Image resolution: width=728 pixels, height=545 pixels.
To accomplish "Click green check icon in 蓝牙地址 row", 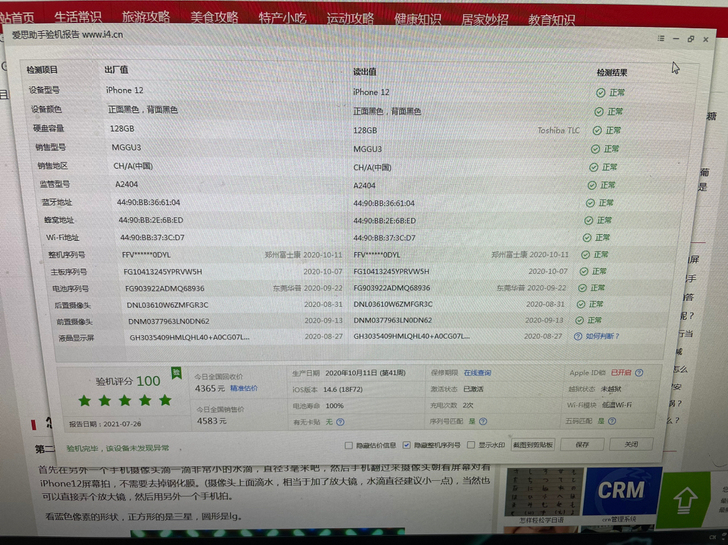I will point(590,203).
